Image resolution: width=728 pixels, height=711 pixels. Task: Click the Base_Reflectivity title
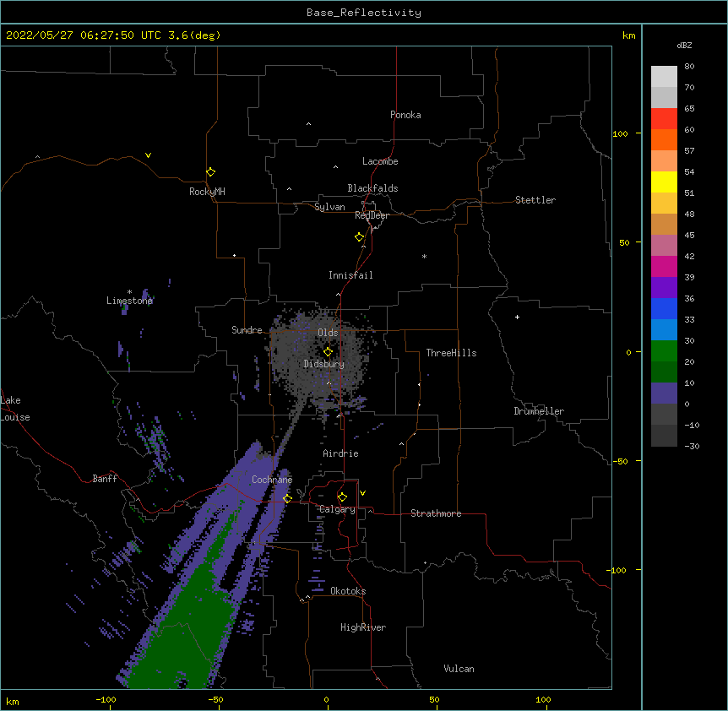pos(364,13)
